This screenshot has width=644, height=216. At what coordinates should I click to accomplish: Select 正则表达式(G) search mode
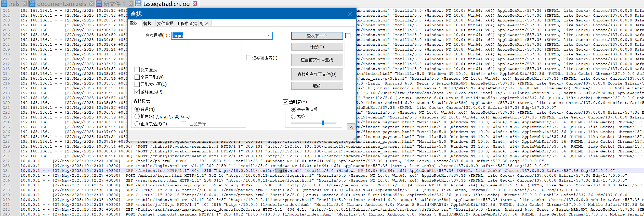click(137, 124)
